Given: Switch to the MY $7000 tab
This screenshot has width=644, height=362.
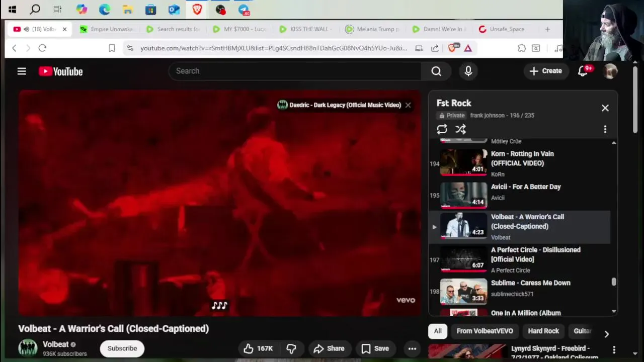Looking at the screenshot, I should (239, 29).
